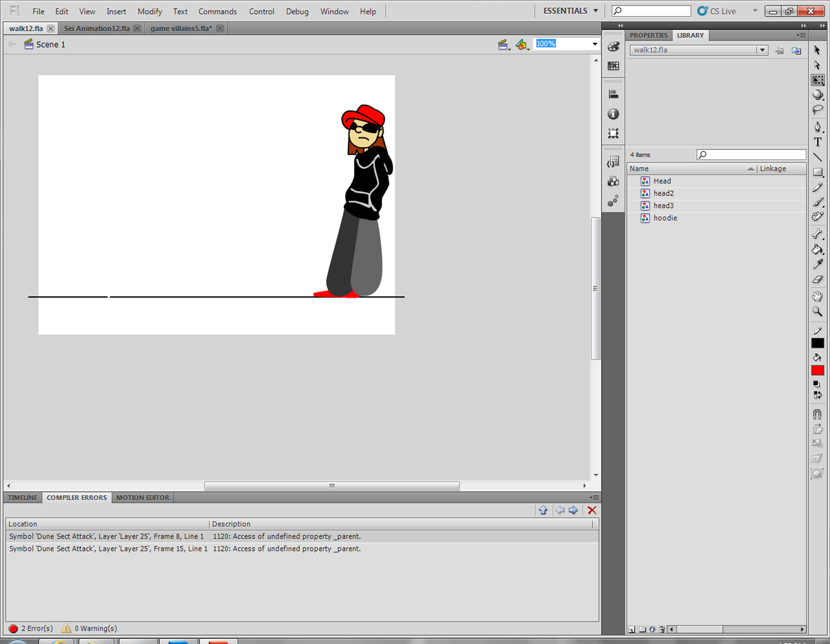Screen dimensions: 830x644
Task: Select the Pencil tool
Action: [817, 187]
